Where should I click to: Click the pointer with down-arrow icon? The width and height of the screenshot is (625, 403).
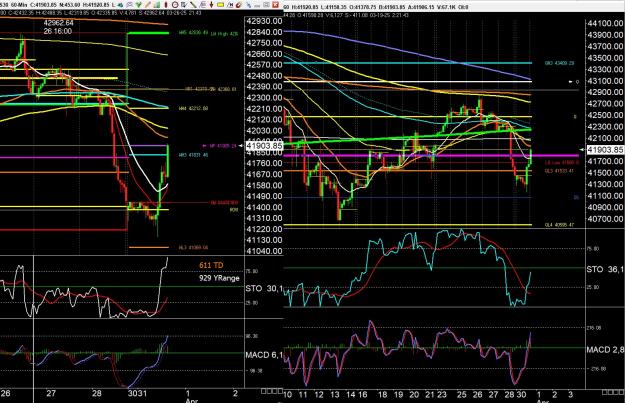[x=183, y=5]
